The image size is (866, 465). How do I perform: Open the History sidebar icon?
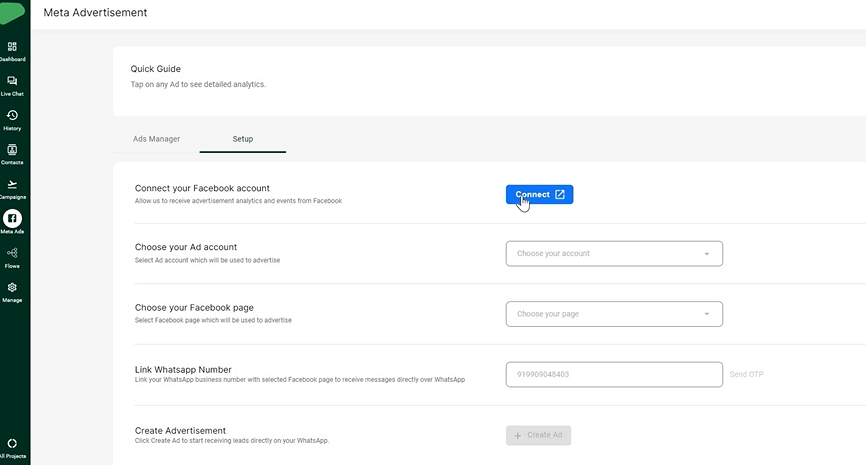[12, 120]
